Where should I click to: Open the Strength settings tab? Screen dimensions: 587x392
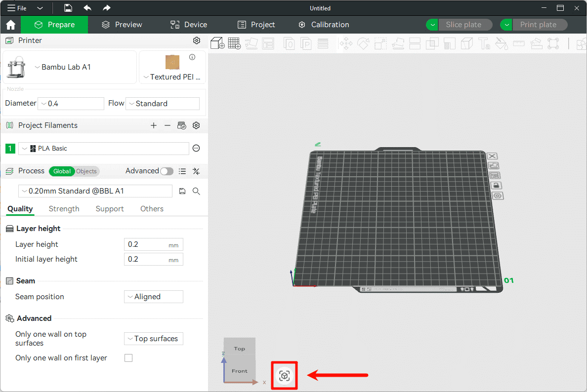tap(64, 209)
